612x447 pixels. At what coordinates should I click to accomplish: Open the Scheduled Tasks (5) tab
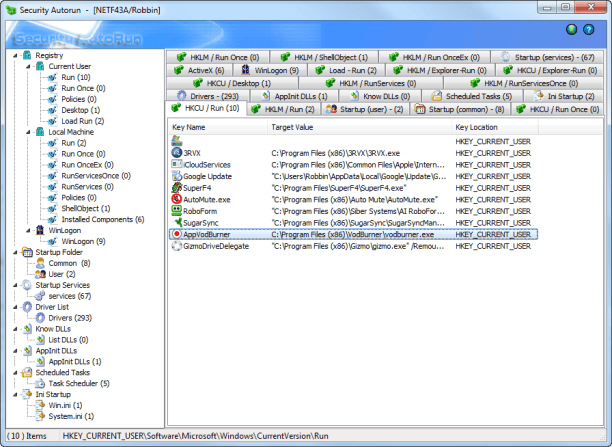tap(472, 96)
